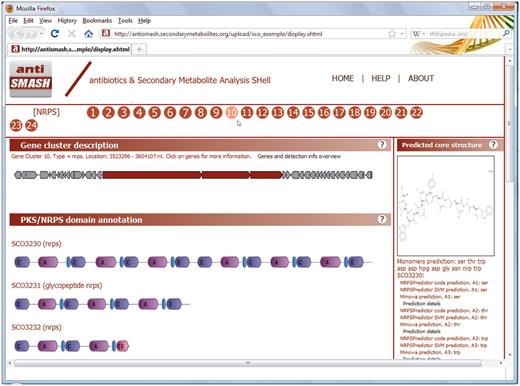Go to antiSMASH HOME page
The image size is (520, 386).
coord(343,78)
